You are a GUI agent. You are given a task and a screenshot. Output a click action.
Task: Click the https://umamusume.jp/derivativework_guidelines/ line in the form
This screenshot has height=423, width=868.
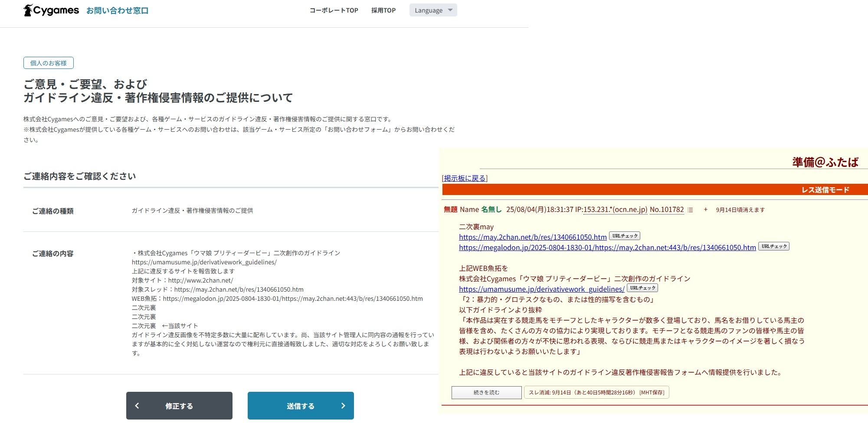click(x=204, y=262)
